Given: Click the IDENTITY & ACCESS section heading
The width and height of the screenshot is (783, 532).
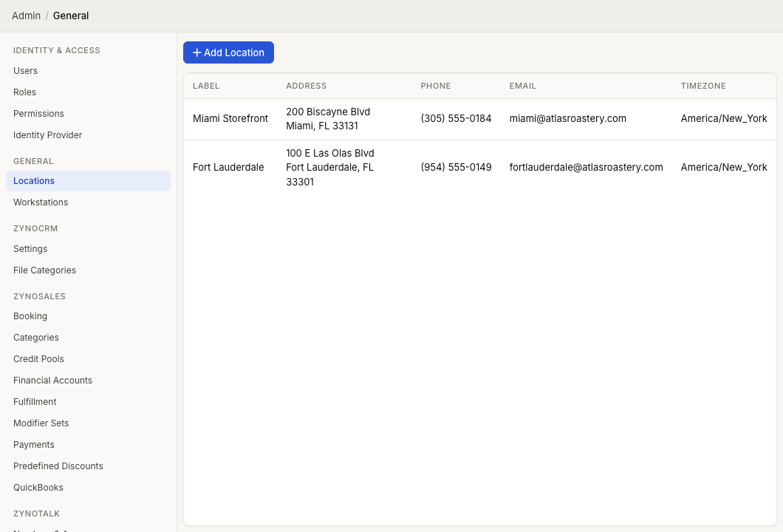Looking at the screenshot, I should pos(56,50).
